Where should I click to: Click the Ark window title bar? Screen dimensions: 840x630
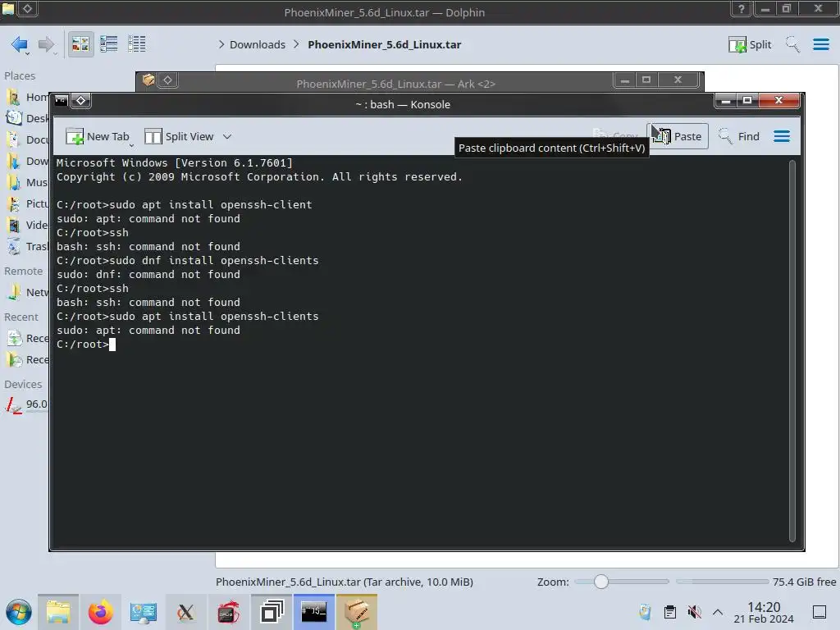coord(396,84)
